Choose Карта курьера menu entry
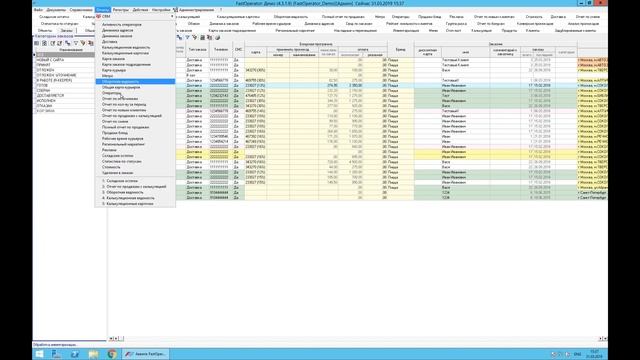 coord(114,70)
